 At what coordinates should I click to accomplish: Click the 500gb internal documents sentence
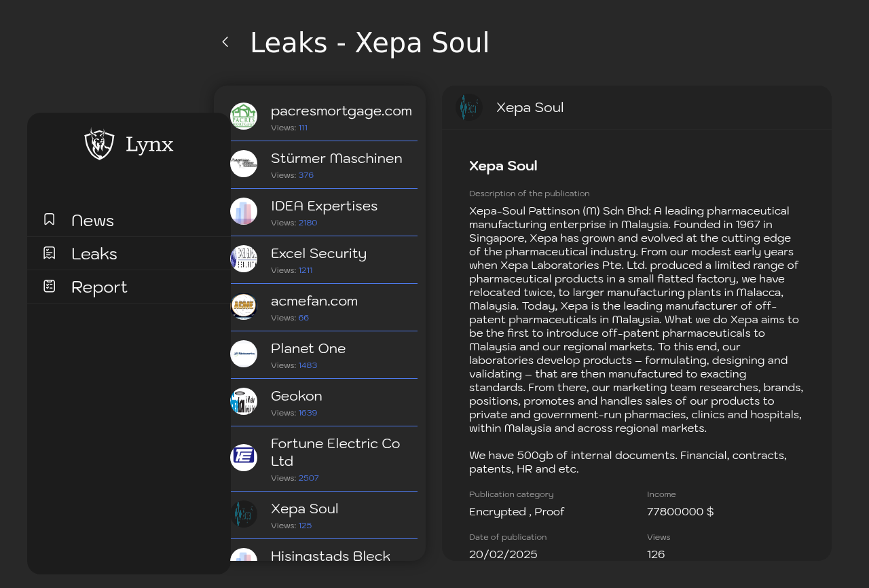(x=628, y=462)
